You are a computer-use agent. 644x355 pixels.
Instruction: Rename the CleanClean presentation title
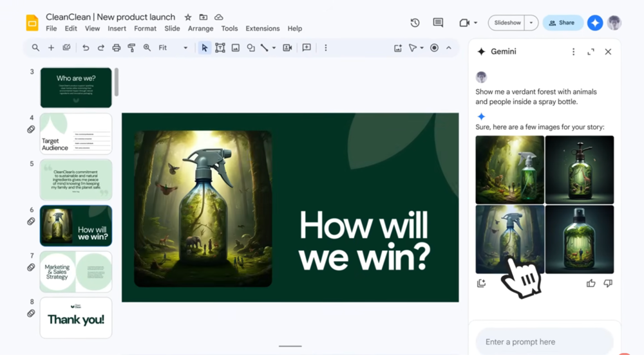click(111, 17)
